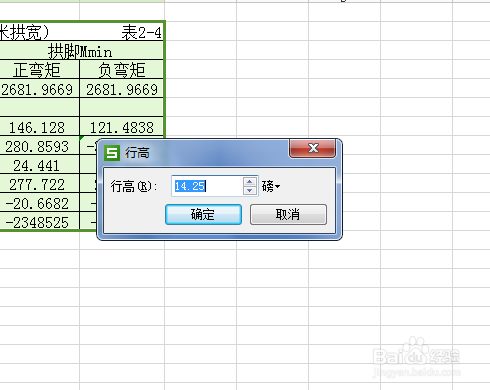Click the 确定 button in row height dialog
The image size is (490, 390).
[x=203, y=214]
